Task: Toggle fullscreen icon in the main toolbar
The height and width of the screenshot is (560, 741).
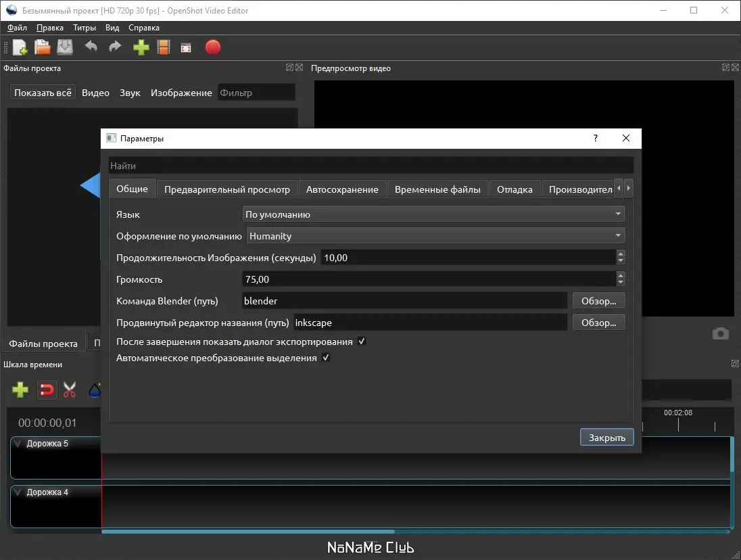Action: [x=186, y=48]
